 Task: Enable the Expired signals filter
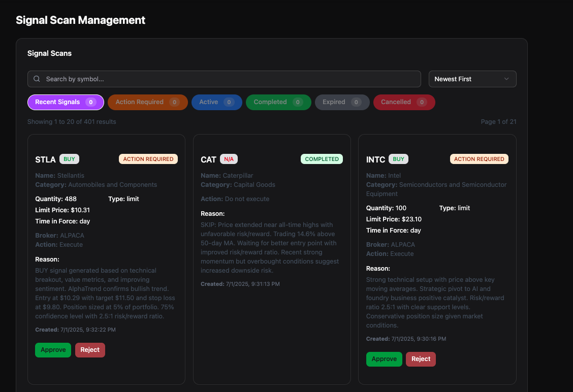342,102
